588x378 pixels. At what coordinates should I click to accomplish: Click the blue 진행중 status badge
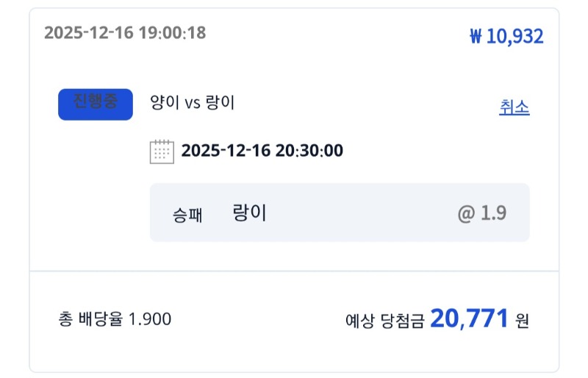pos(95,104)
